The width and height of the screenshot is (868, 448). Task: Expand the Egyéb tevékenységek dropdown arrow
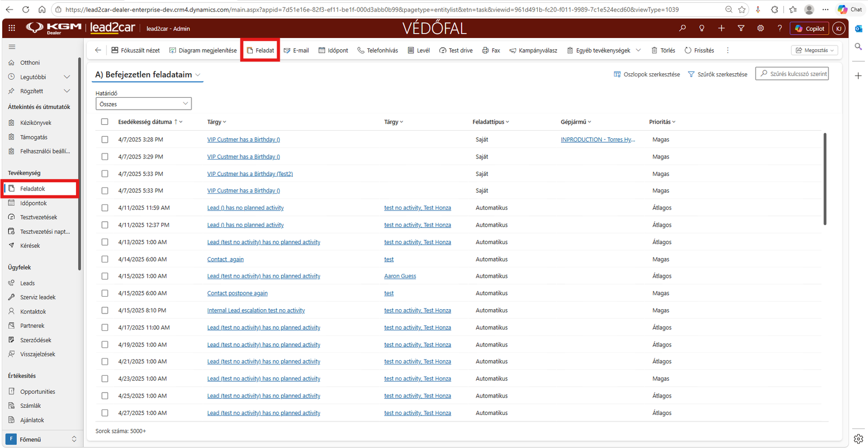pos(639,50)
